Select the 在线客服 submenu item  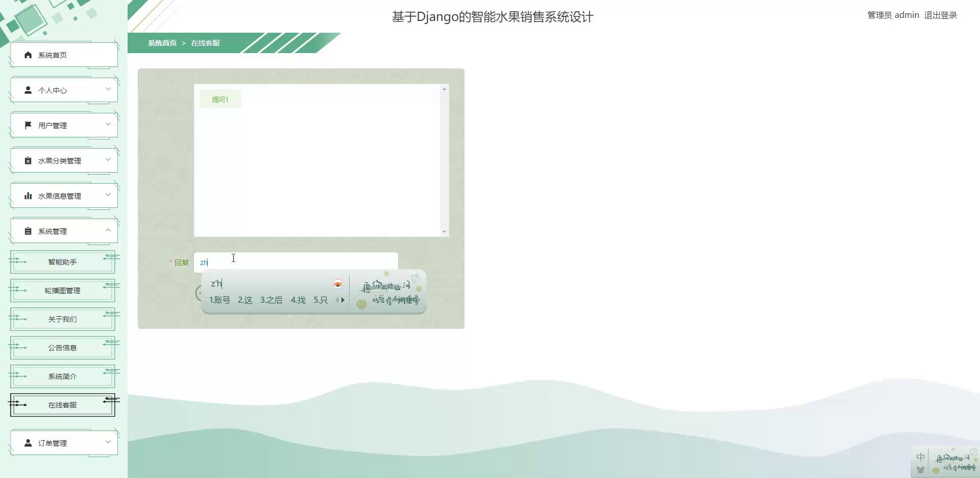(62, 405)
